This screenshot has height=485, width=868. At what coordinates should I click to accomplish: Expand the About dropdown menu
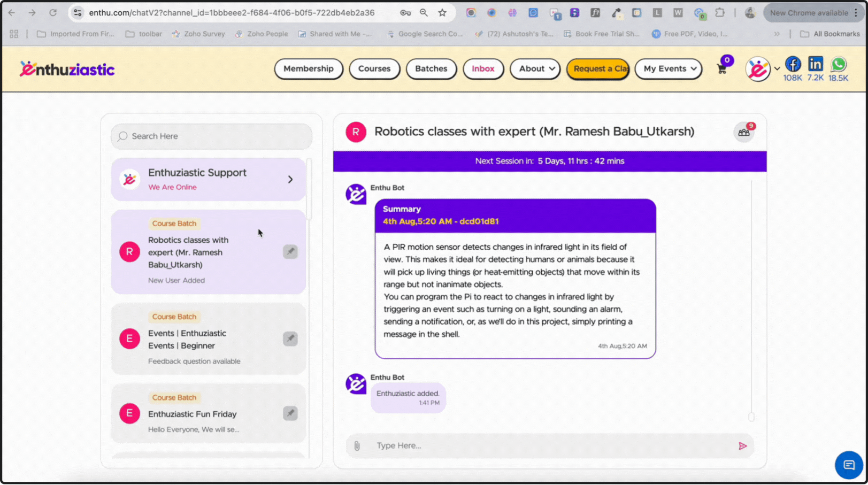(x=535, y=69)
